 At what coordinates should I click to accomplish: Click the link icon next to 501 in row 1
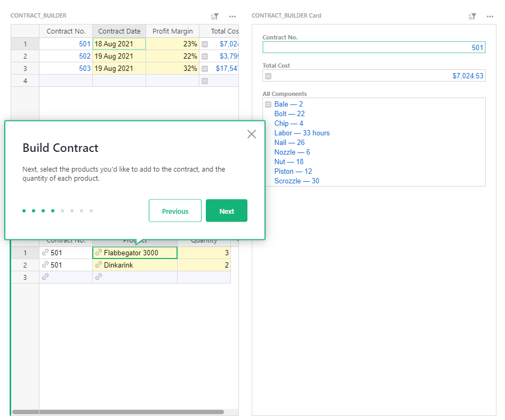(x=45, y=252)
